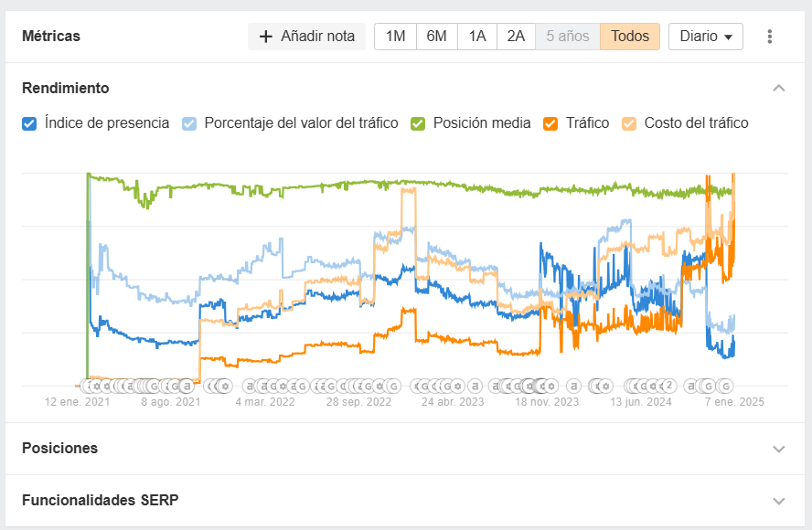Switch to the 6M time range
Image resolution: width=812 pixels, height=530 pixels.
coord(437,37)
